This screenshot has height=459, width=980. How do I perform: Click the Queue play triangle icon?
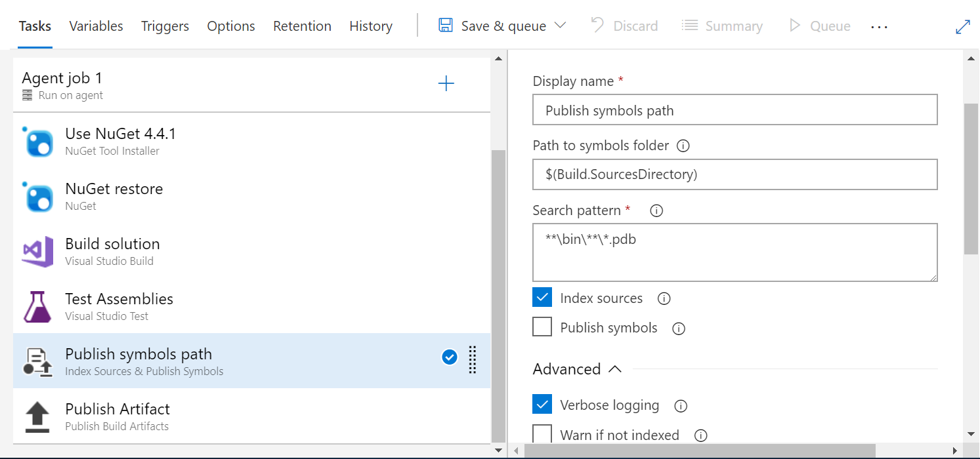pyautogui.click(x=795, y=26)
